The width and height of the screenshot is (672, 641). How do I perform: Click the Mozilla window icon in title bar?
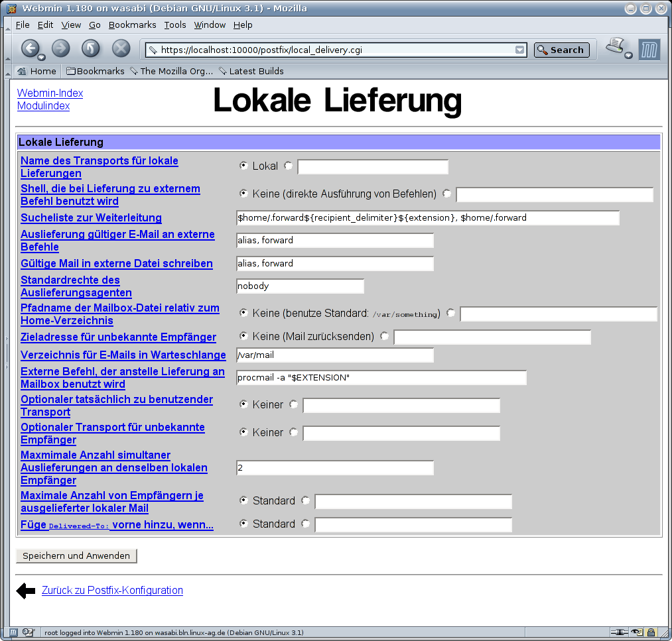[11, 8]
